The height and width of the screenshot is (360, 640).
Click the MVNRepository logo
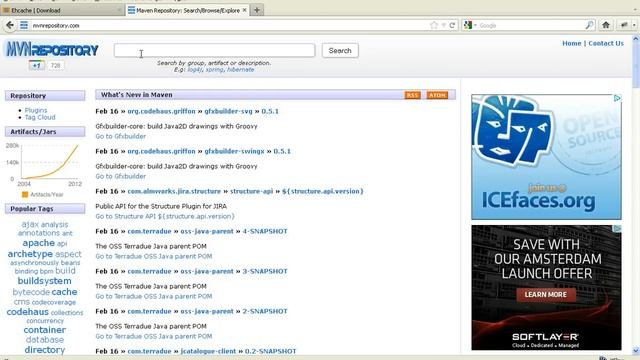(52, 50)
